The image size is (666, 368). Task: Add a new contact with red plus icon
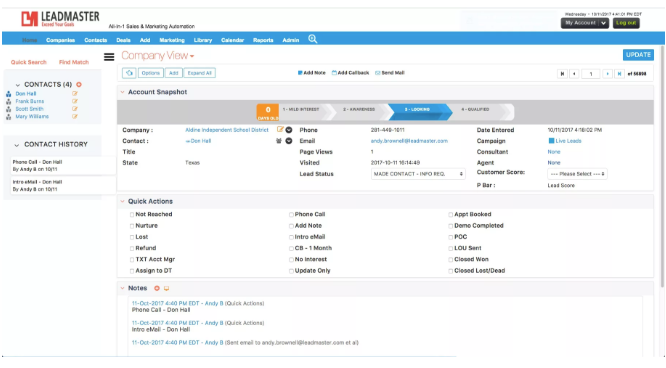tap(79, 85)
